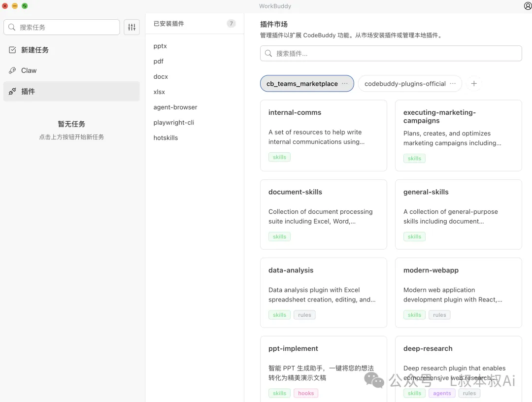Viewport: 532px width, 402px height.
Task: Click the filter sliders icon next to search
Action: (x=132, y=27)
